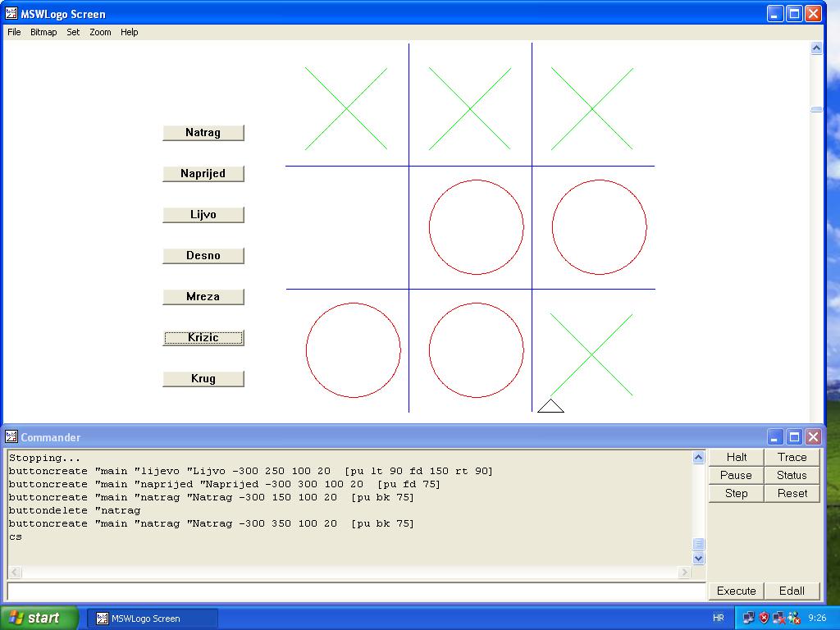Click the Commander window title icon
The image size is (840, 630).
11,436
